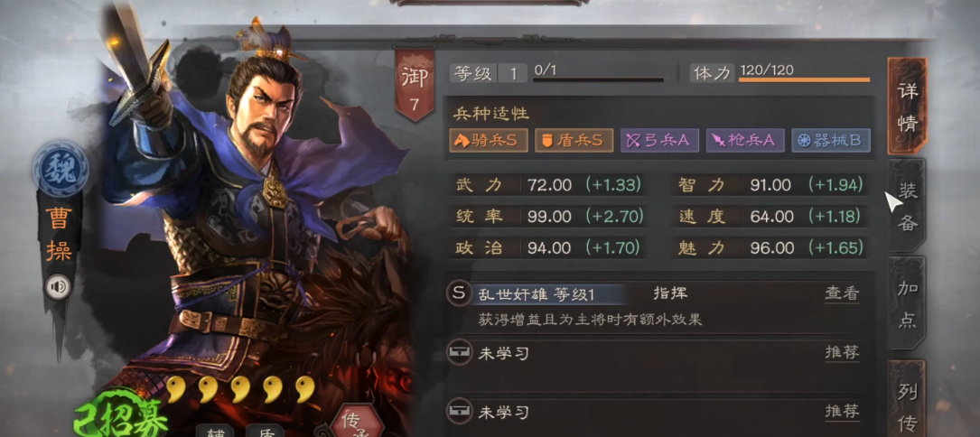Switch to the 详情 details tab

coord(907,107)
